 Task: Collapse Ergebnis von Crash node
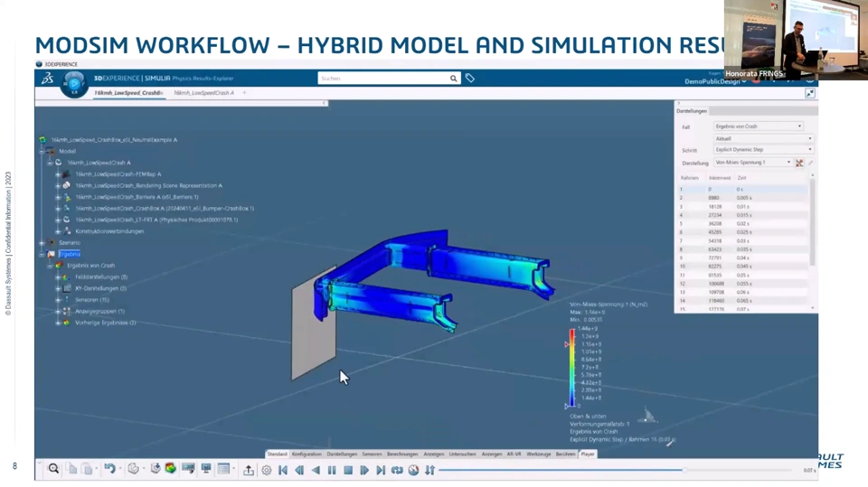50,266
